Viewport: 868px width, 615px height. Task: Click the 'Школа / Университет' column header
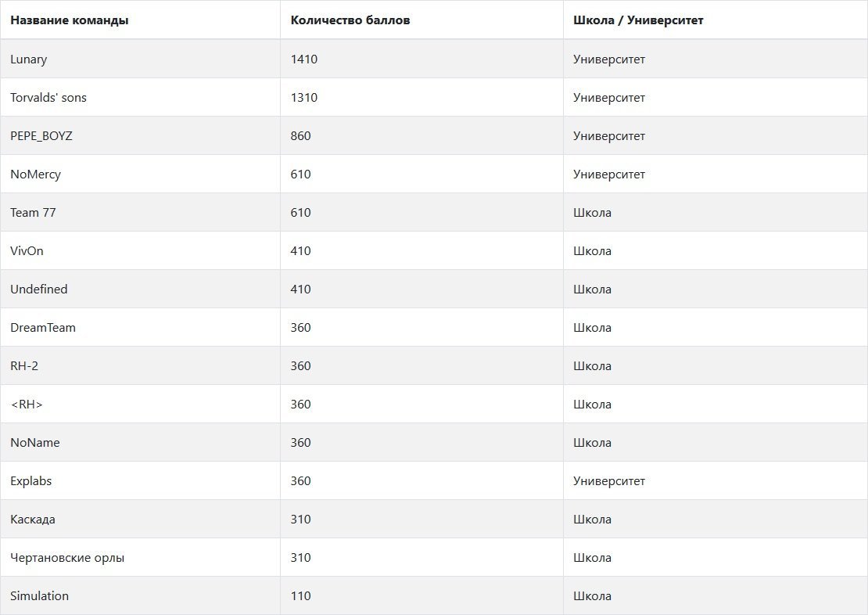coord(638,20)
